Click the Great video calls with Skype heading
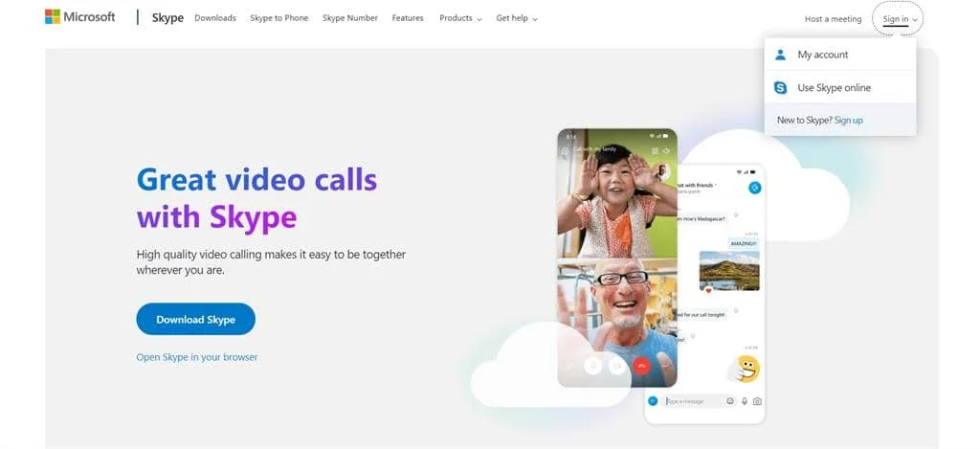The width and height of the screenshot is (980, 449). coord(256,198)
